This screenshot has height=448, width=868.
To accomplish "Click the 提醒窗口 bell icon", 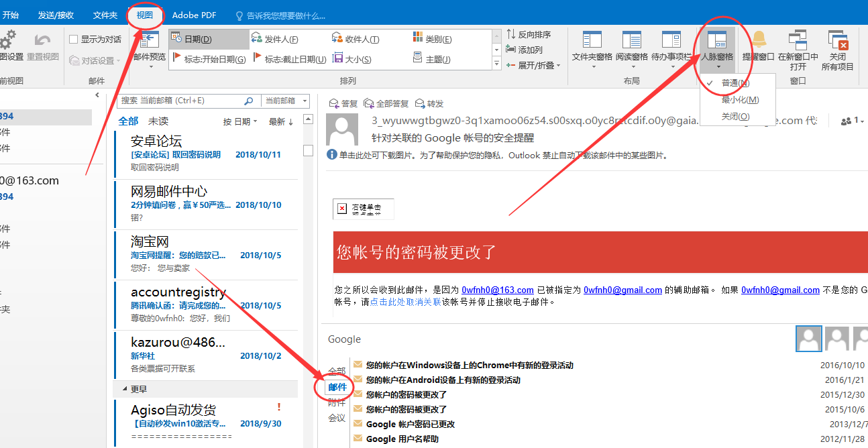I will 759,39.
